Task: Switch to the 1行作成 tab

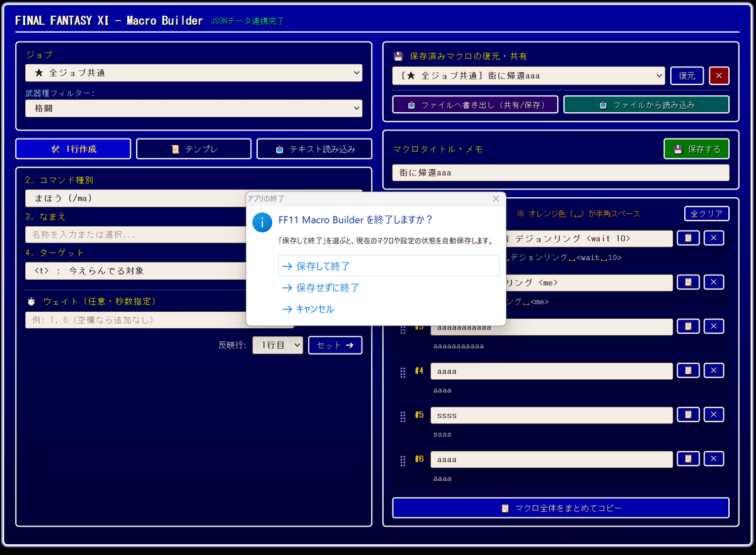Action: 73,149
